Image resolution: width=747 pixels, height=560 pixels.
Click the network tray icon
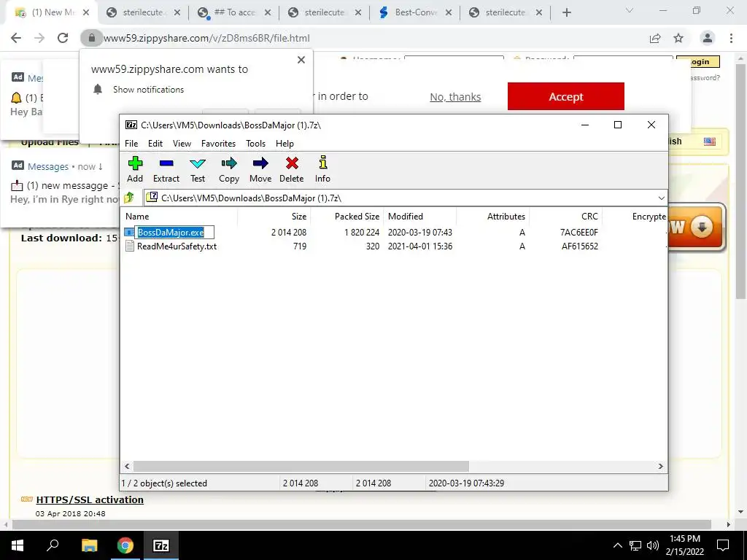(635, 545)
